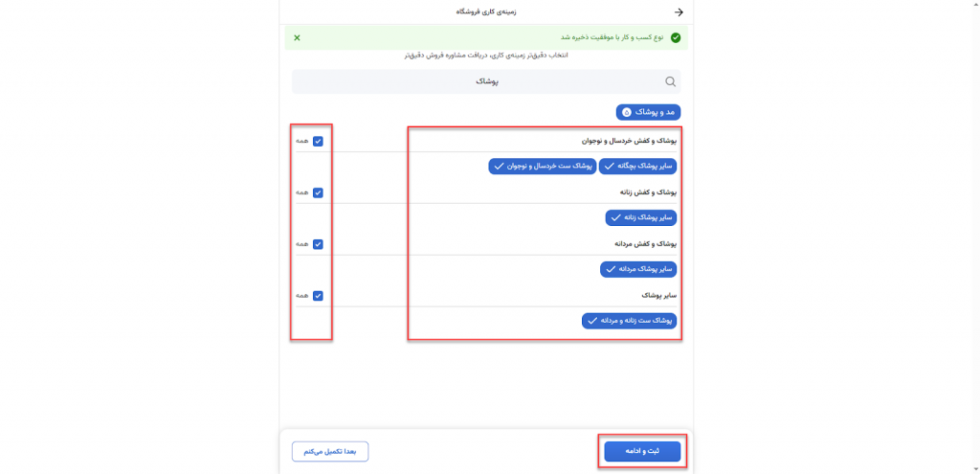Deselect the سایر پوشاک مردانه chip
This screenshot has width=980, height=474.
[638, 269]
